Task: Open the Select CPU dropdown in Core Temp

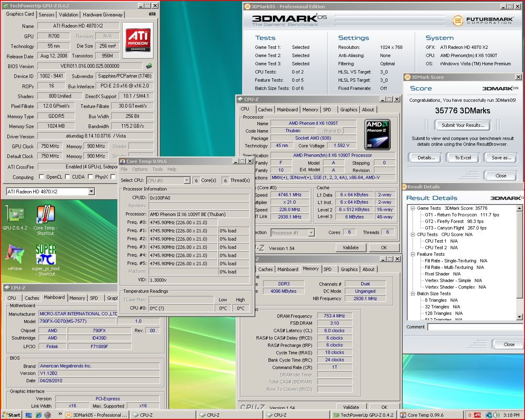Action: [x=187, y=181]
